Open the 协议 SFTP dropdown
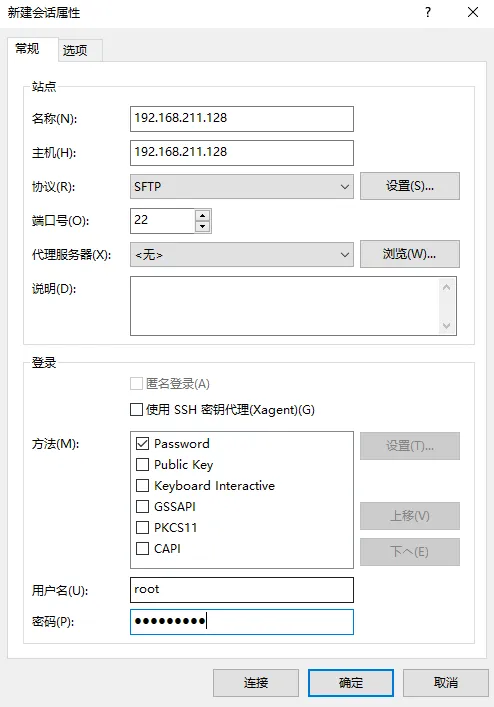Screen dimensions: 494x707 tap(242, 187)
